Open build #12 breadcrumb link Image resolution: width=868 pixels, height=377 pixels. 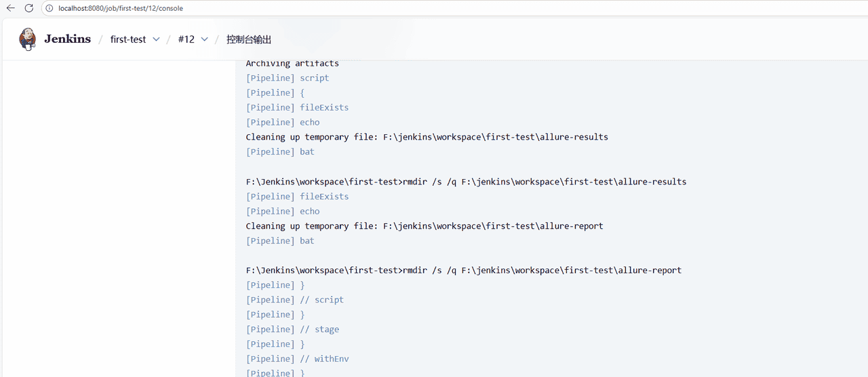click(186, 39)
